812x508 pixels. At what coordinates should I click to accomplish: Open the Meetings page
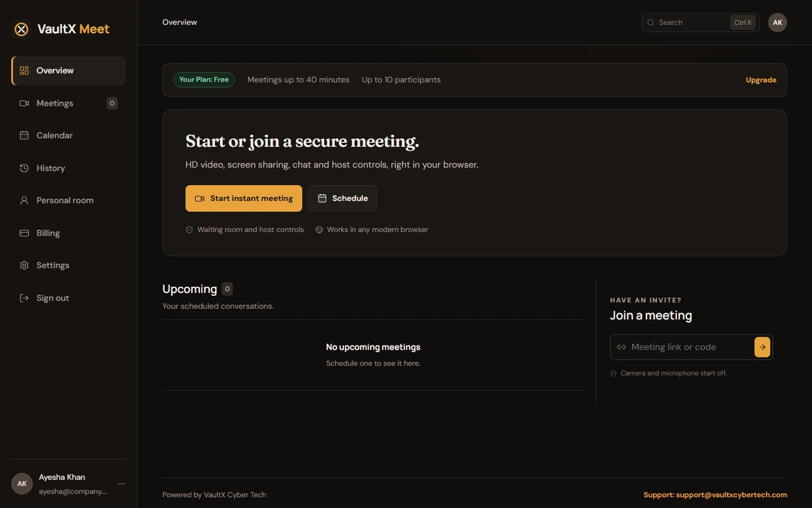tap(68, 103)
